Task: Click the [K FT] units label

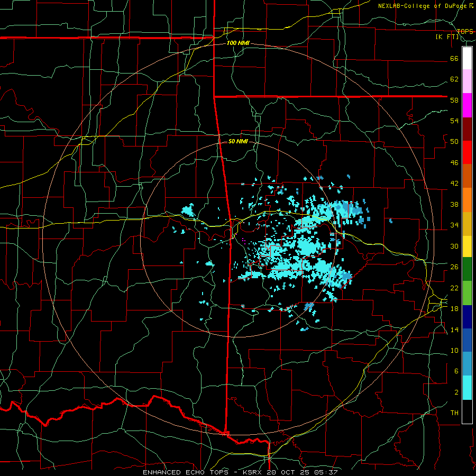Action: click(x=447, y=37)
